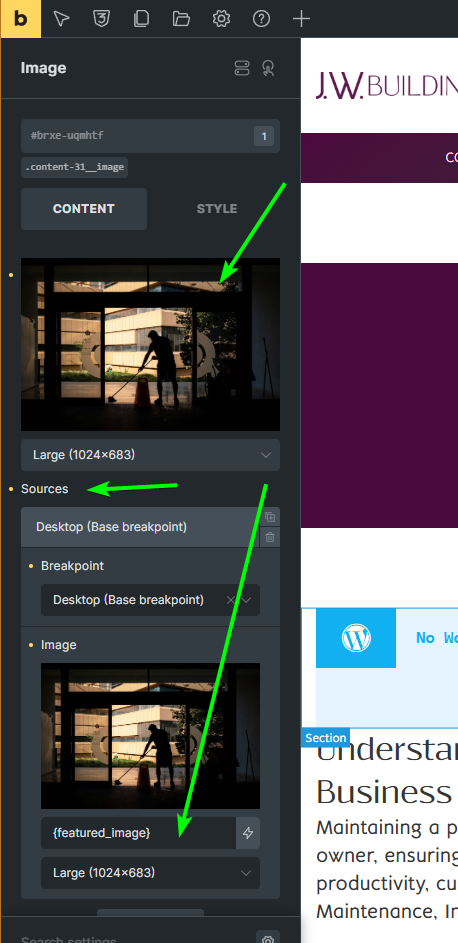Click the plus add element icon
This screenshot has width=458, height=943.
click(x=301, y=19)
